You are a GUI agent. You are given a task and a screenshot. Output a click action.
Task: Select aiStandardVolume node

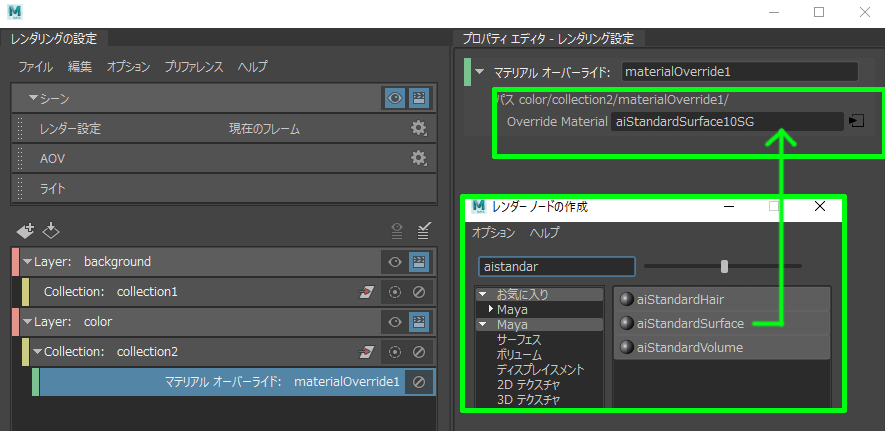click(721, 348)
